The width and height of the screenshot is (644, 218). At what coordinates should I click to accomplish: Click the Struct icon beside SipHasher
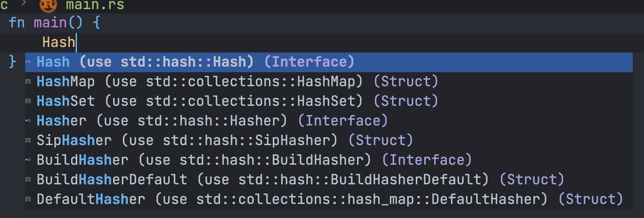[x=28, y=140]
